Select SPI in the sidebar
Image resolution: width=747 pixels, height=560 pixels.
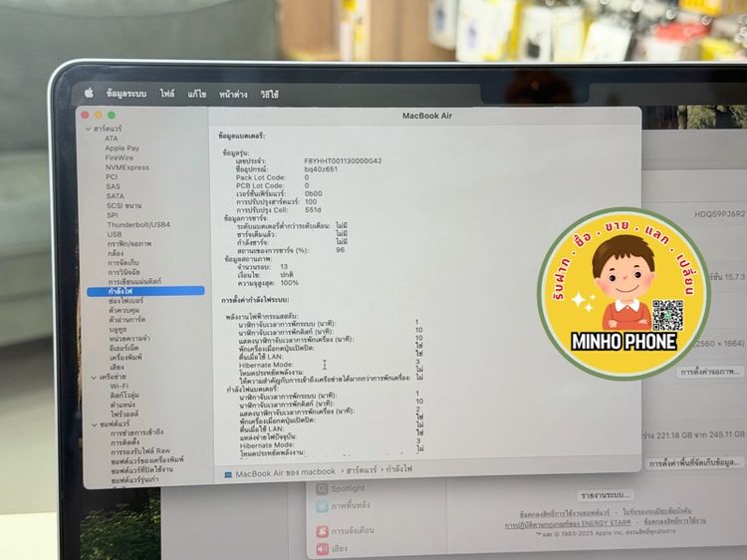coord(113,215)
